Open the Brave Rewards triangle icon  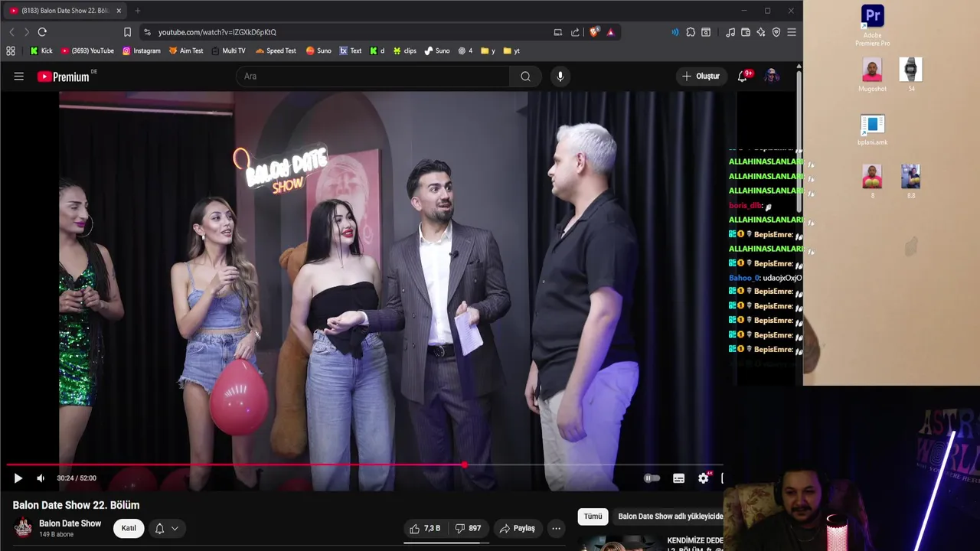610,32
